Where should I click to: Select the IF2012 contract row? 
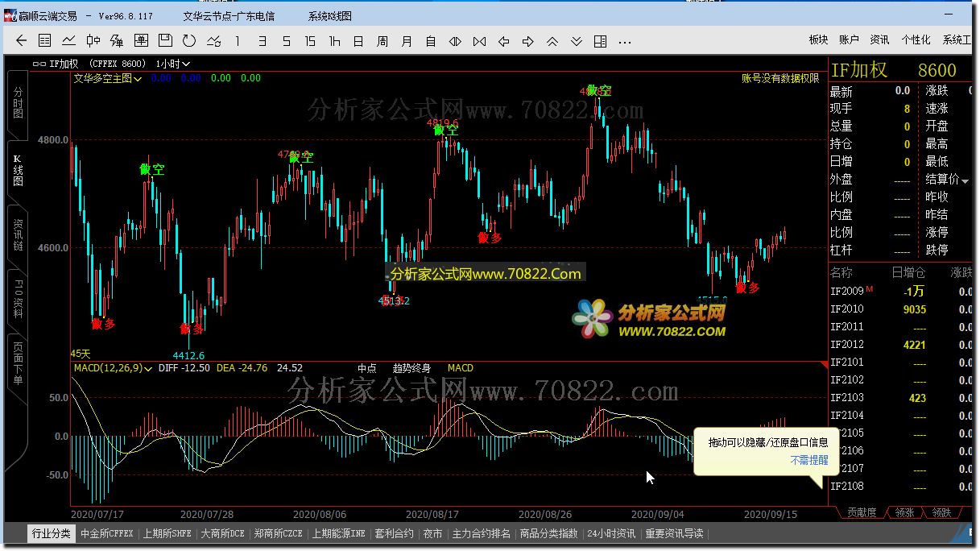point(903,345)
